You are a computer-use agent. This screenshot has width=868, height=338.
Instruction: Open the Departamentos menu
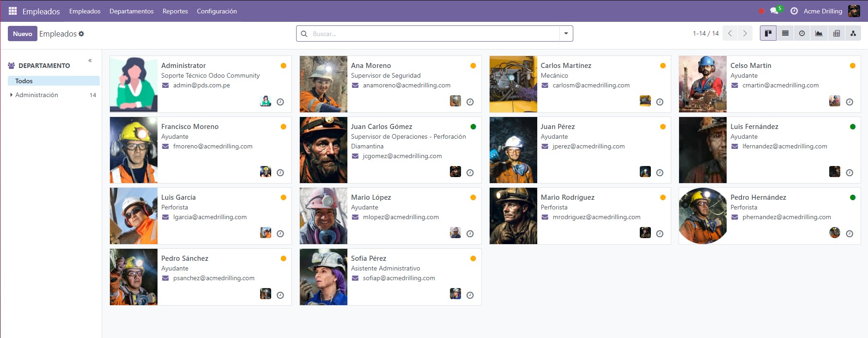click(x=132, y=11)
